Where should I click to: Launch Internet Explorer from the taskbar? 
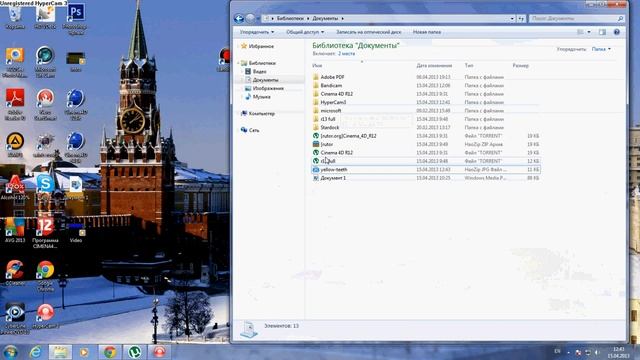pos(36,352)
